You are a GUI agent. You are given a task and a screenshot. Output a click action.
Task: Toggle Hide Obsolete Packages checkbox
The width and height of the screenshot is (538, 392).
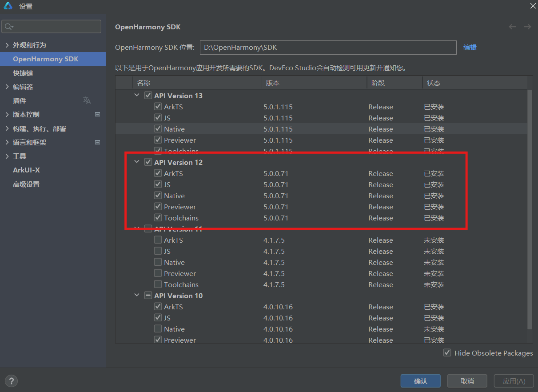coord(447,353)
